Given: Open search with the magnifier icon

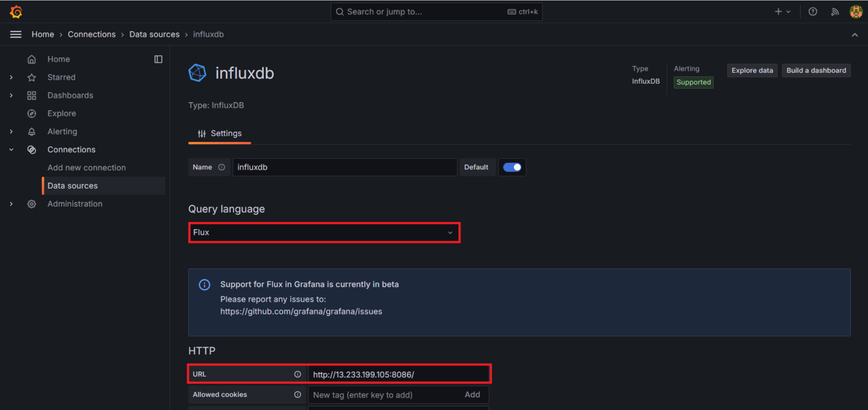Looking at the screenshot, I should tap(339, 11).
